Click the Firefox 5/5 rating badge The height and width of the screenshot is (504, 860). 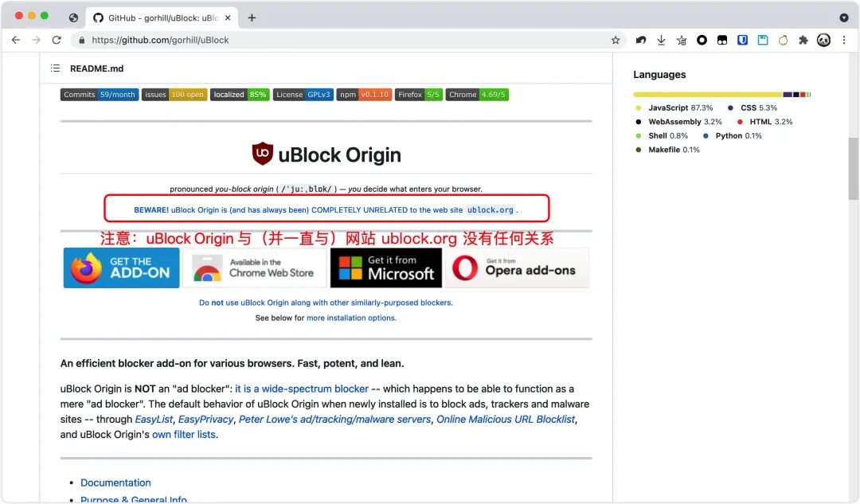pyautogui.click(x=419, y=94)
